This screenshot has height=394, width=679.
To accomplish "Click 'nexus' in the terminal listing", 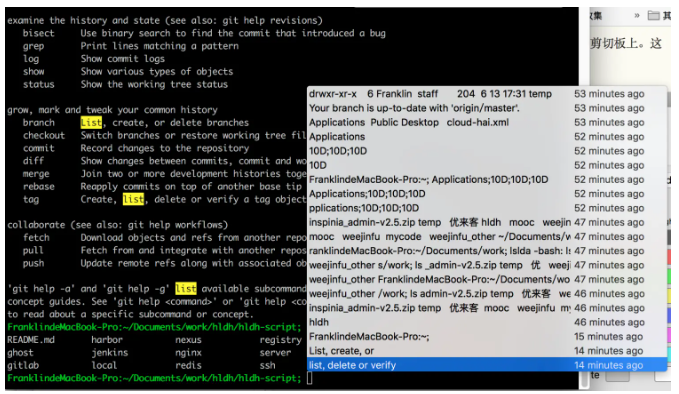I will 188,340.
